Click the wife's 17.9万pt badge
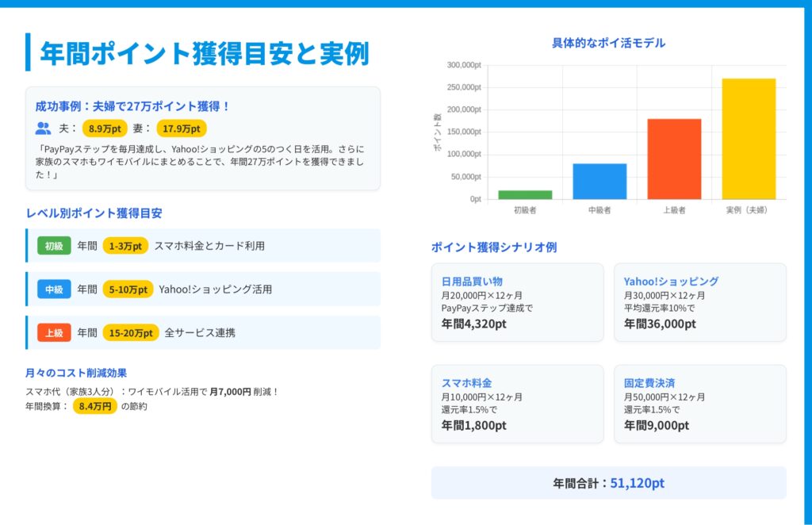This screenshot has width=812, height=525. (182, 128)
